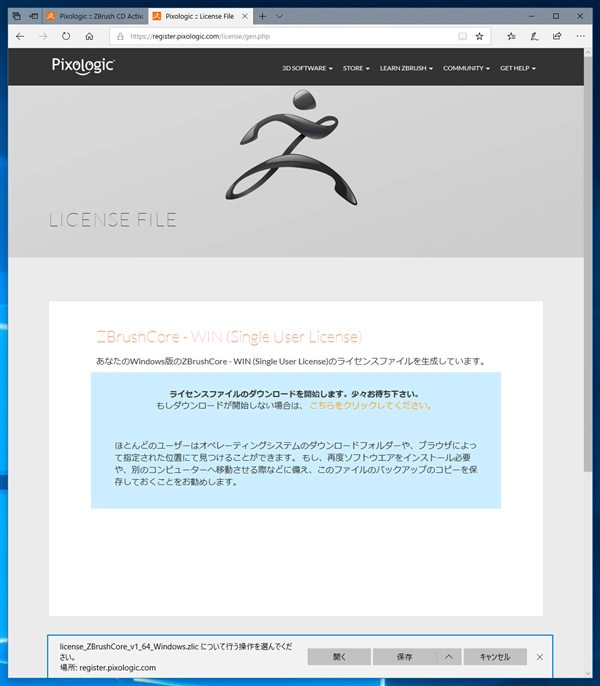Expand the GET HELP menu
600x686 pixels.
click(518, 68)
